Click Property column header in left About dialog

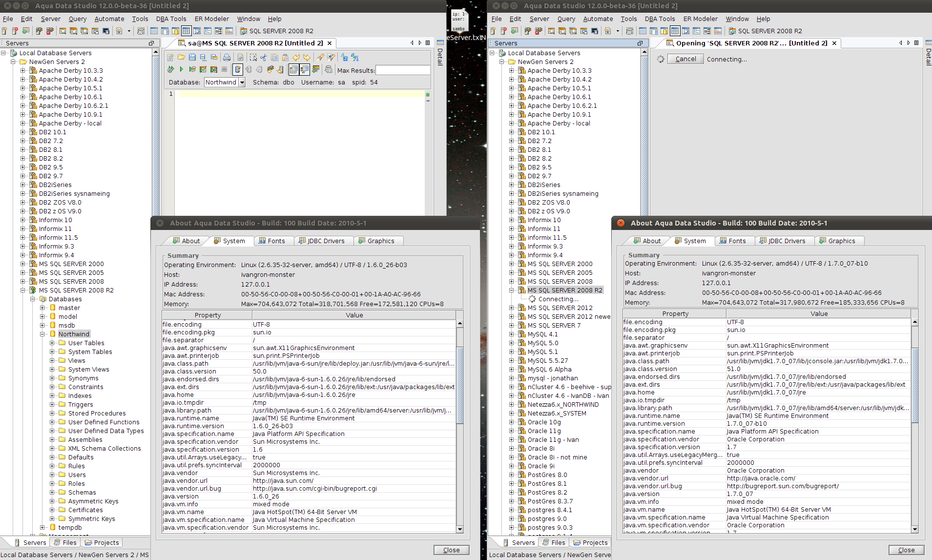click(x=207, y=315)
